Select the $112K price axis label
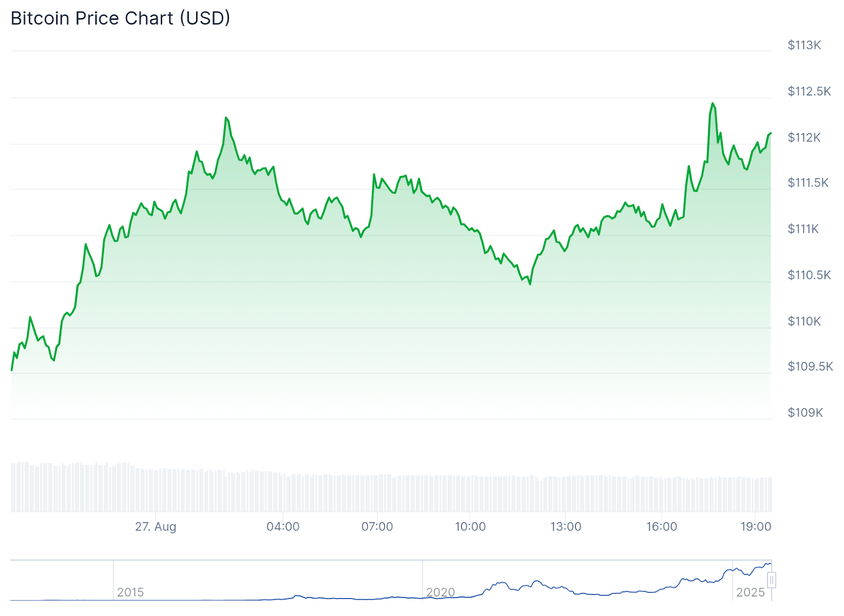 click(x=804, y=138)
